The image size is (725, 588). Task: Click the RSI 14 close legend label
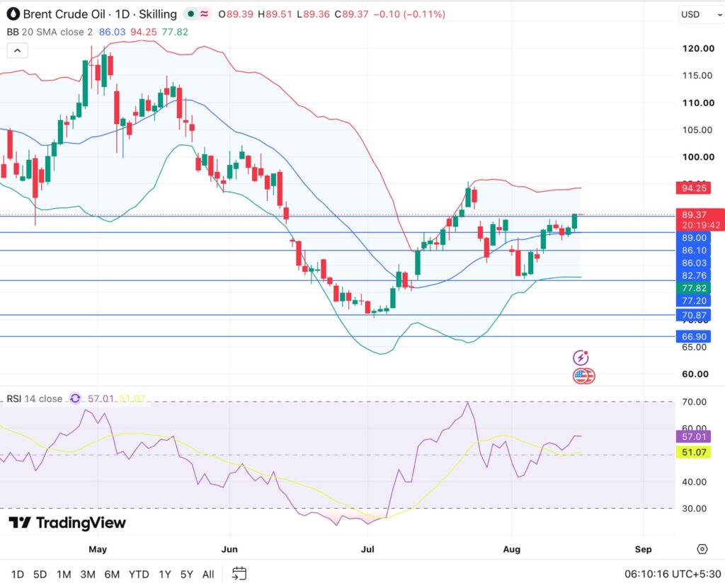(34, 398)
